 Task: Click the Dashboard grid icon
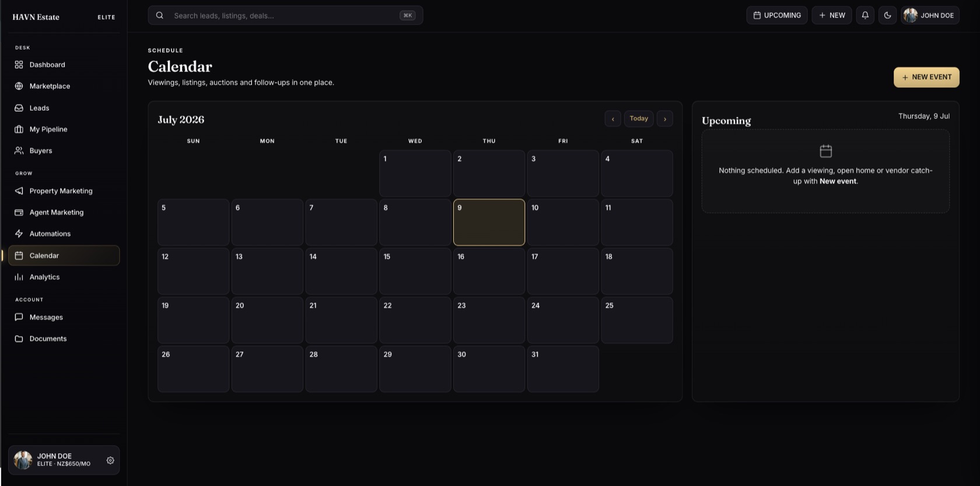point(19,65)
